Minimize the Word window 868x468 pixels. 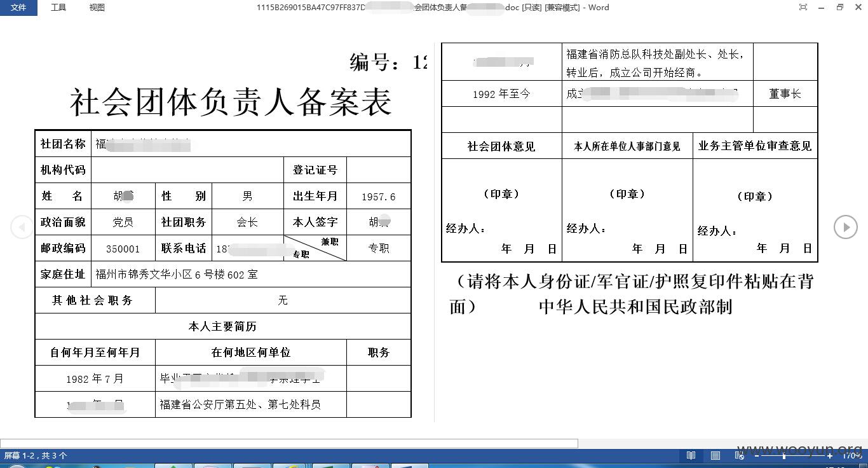tap(822, 8)
